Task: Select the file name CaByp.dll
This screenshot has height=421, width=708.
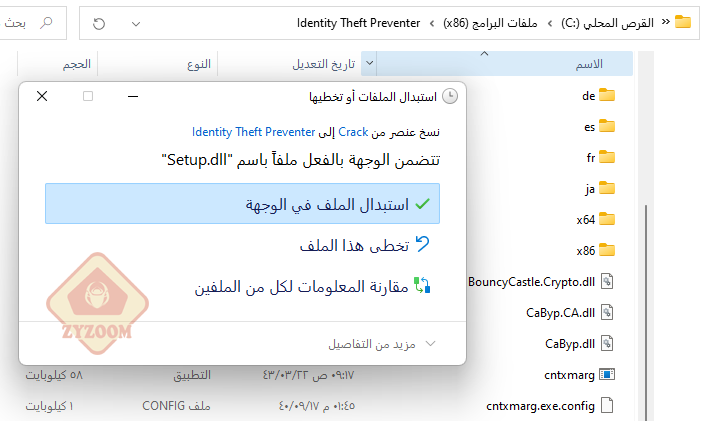Action: click(x=570, y=344)
